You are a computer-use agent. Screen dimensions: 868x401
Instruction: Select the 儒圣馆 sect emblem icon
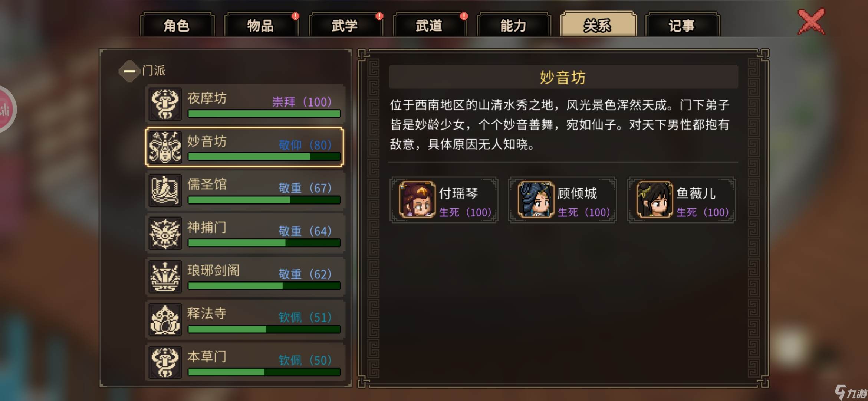[165, 190]
